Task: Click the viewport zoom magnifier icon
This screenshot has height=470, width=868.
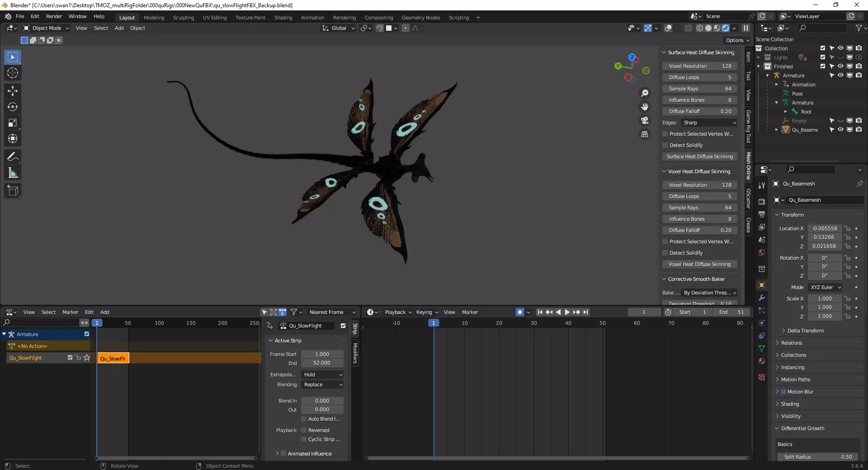Action: tap(645, 93)
